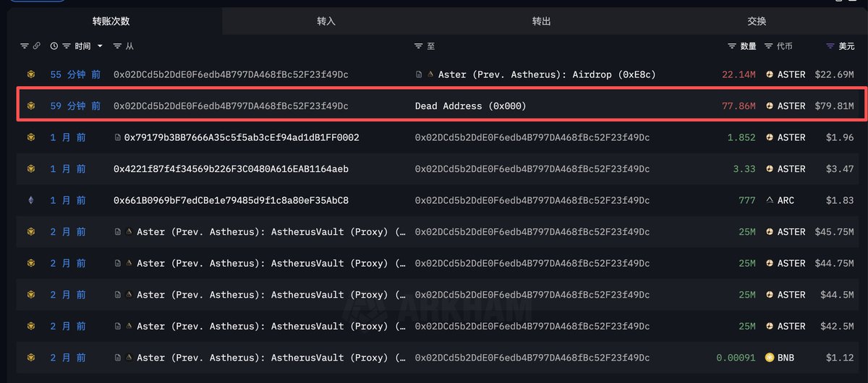
Task: Click the BNB chain icon on 55分钟前 row
Action: tap(31, 74)
